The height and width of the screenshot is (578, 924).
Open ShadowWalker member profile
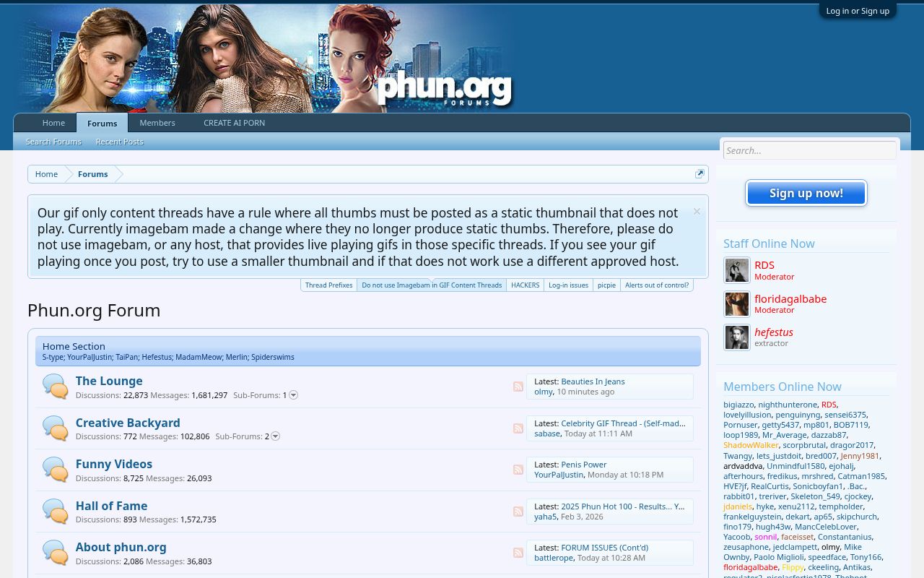(x=751, y=445)
